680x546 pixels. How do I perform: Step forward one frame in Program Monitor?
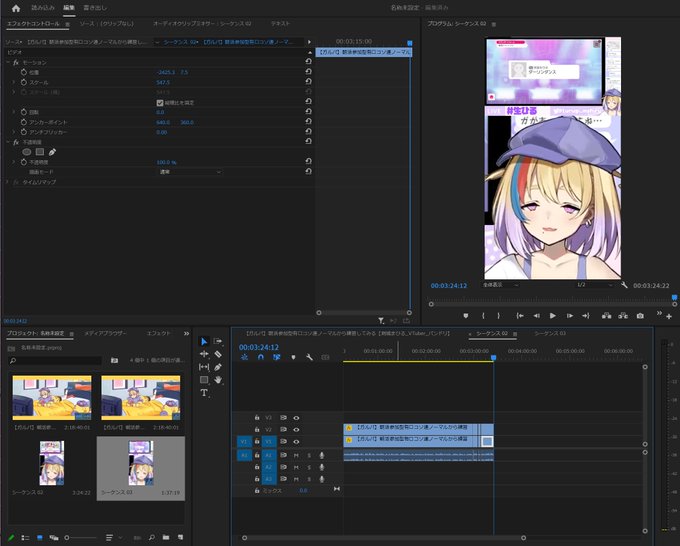(x=569, y=316)
